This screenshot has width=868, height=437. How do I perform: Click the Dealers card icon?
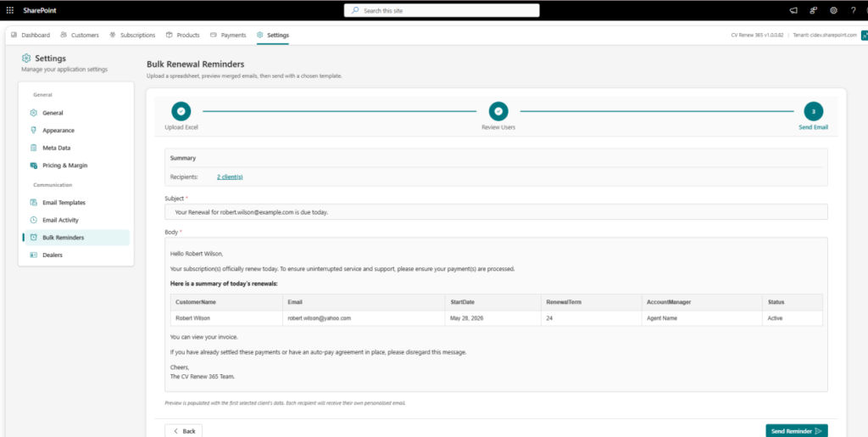pos(34,255)
